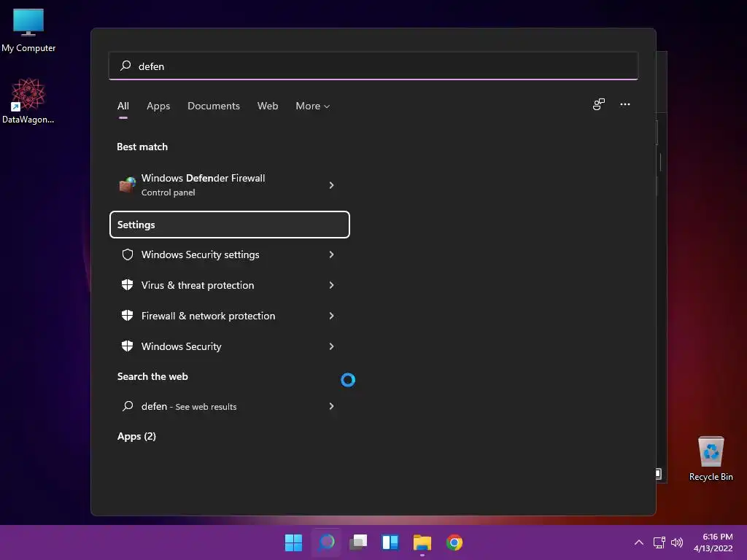Select the Recycle Bin desktop icon

point(711,459)
